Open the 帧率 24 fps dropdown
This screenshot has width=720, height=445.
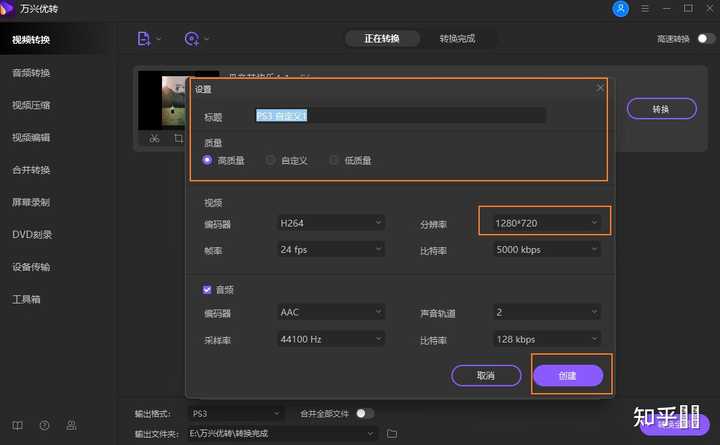pyautogui.click(x=331, y=249)
